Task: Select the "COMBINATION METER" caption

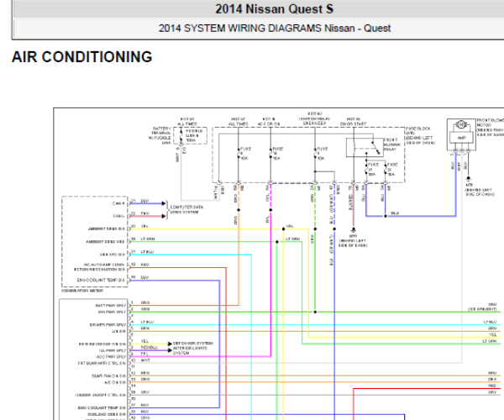Action: point(82,291)
